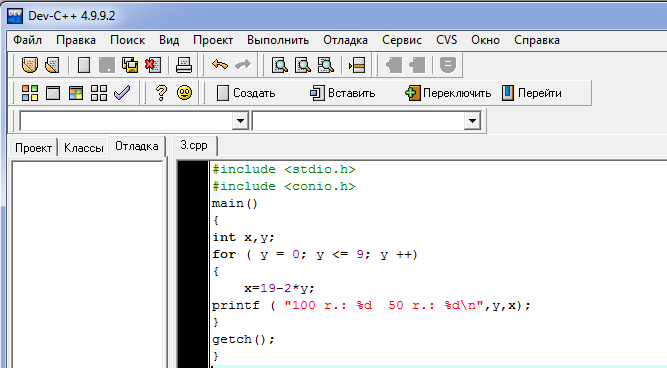Viewport: 667px width, 368px height.
Task: Click the Save All floppy disks icon
Action: tap(130, 65)
